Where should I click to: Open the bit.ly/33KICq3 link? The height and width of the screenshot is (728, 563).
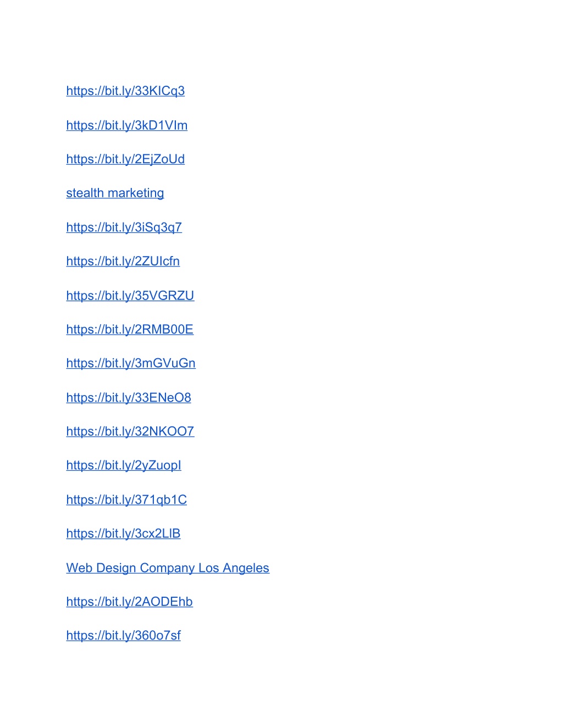[125, 91]
